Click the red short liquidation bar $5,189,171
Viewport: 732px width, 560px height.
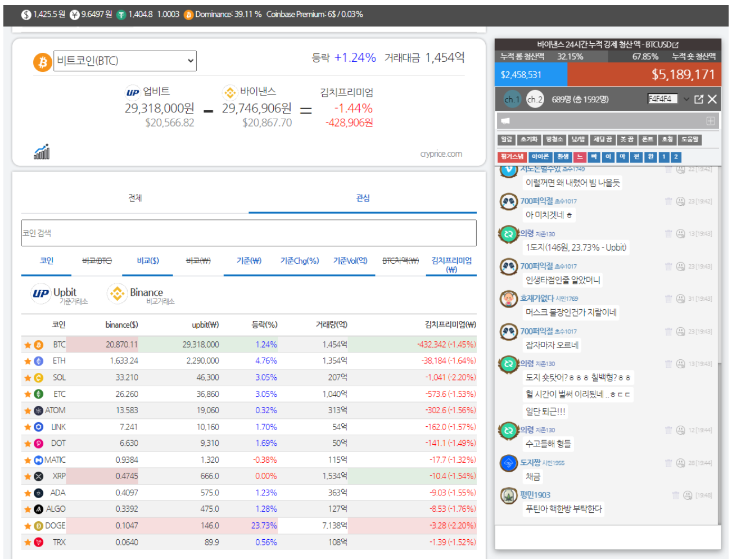pyautogui.click(x=644, y=75)
